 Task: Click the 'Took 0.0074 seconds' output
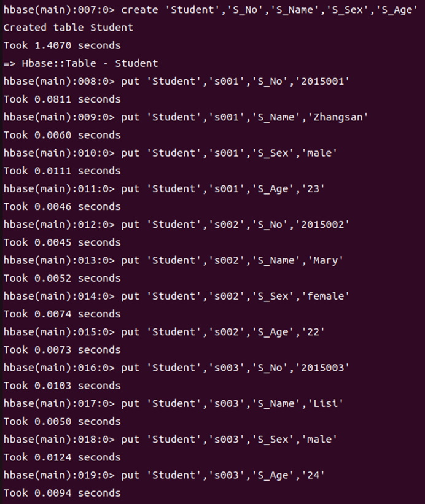(62, 314)
